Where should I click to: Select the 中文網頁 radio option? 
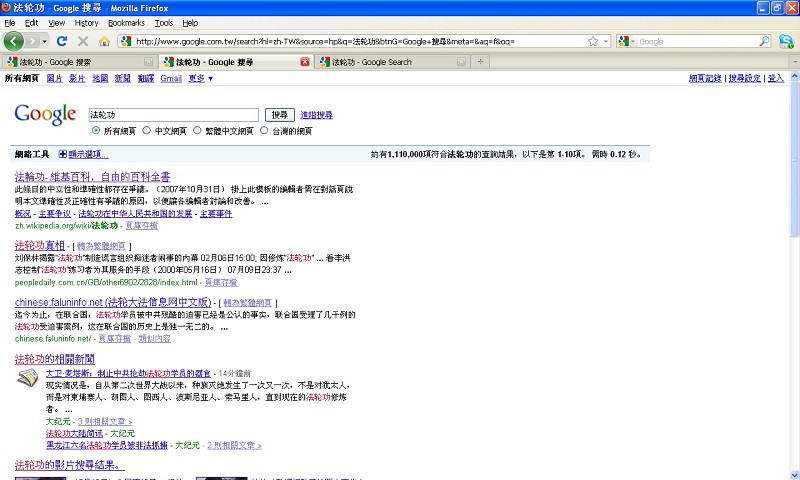(x=146, y=130)
